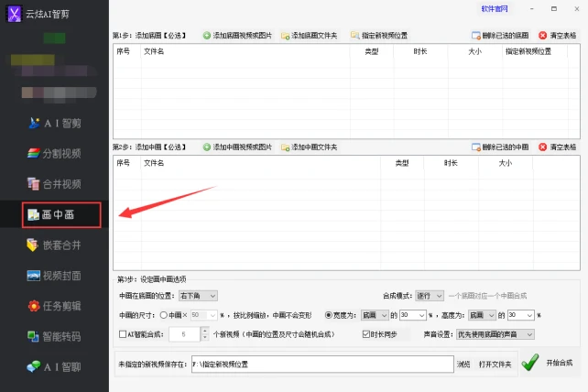588x392 pixels.
Task: Click 指定新视频位置 toolbar icon
Action: pyautogui.click(x=354, y=35)
